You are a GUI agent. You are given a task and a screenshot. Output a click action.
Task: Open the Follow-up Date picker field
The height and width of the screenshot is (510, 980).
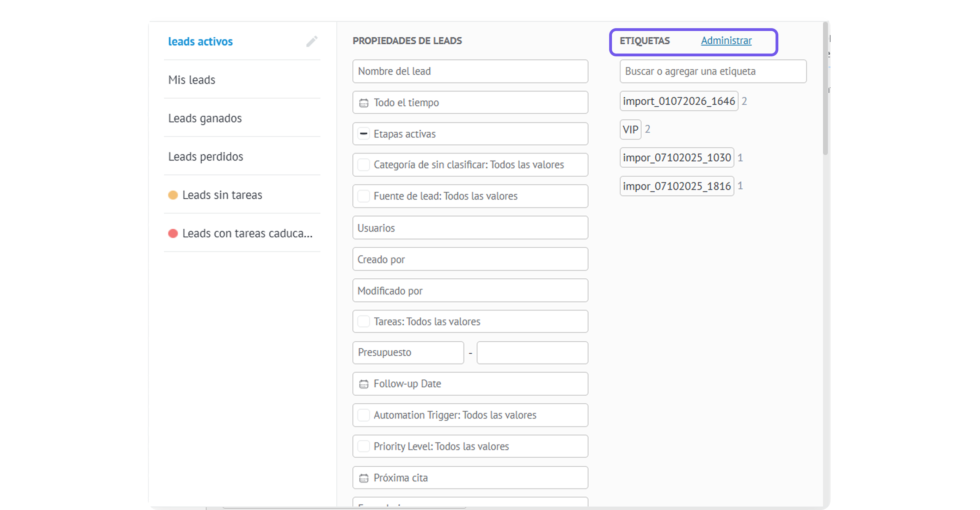[470, 384]
